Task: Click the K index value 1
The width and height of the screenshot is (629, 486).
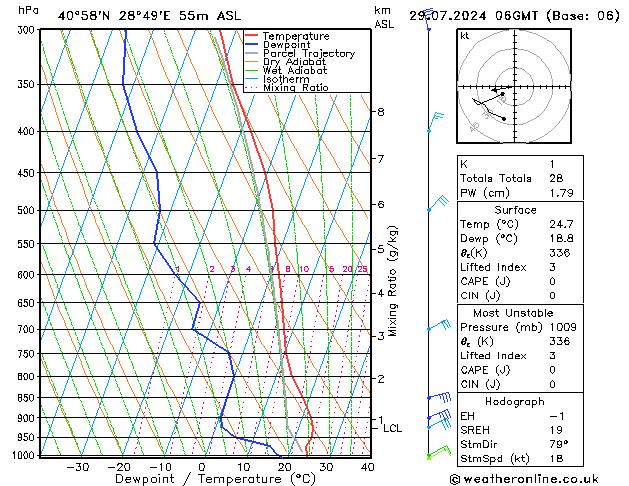Action: coord(552,164)
